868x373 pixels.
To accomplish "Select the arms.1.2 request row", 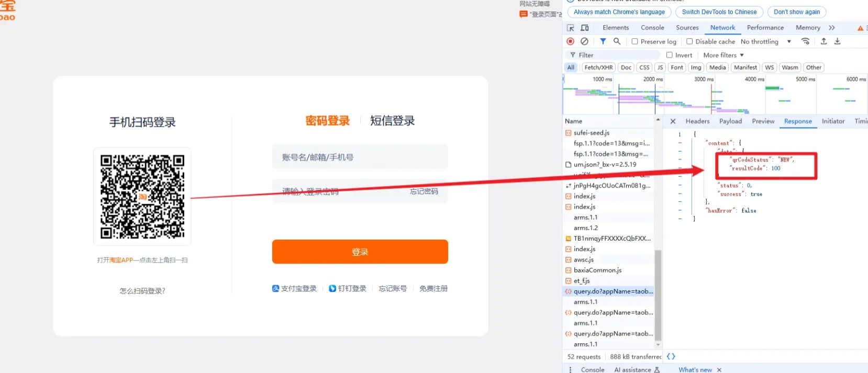I will pos(609,228).
